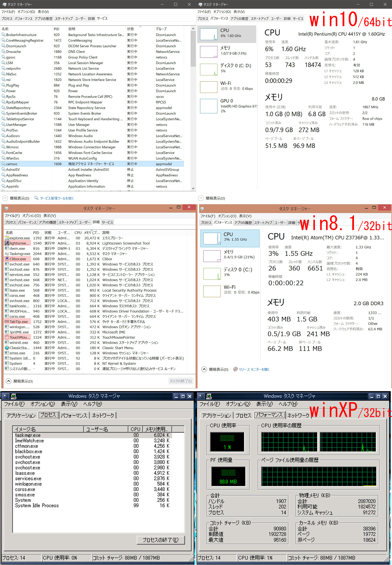This screenshot has width=392, height=565.
Task: Select Win8.1 Disk 0 (C:) graph
Action: 212,274
